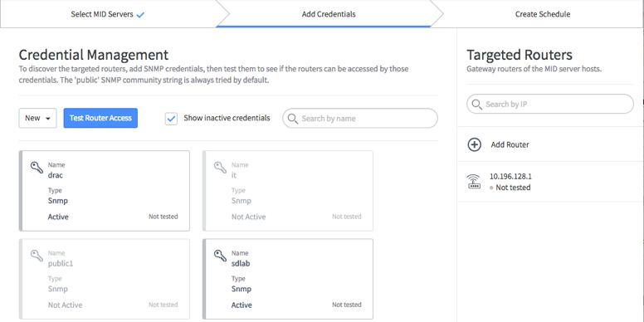Screen dimensions: 644x322
Task: Click the router icon for 10.196.128.1
Action: click(474, 182)
